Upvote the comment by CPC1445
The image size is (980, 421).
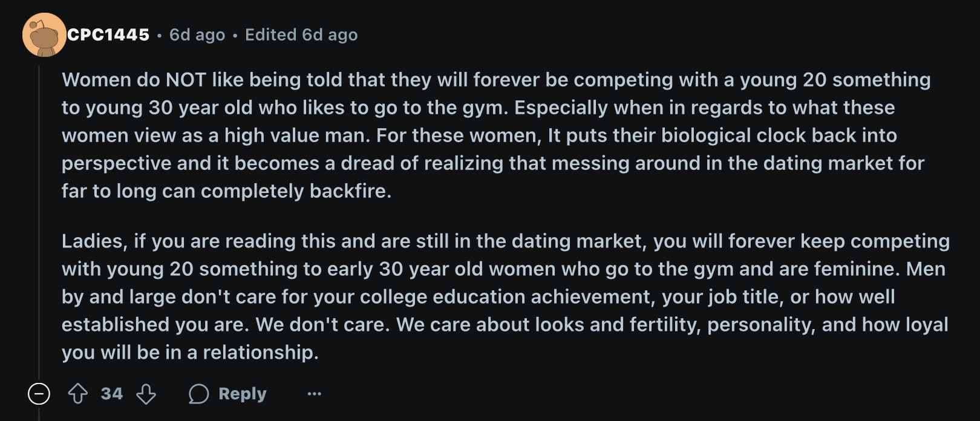click(x=78, y=394)
